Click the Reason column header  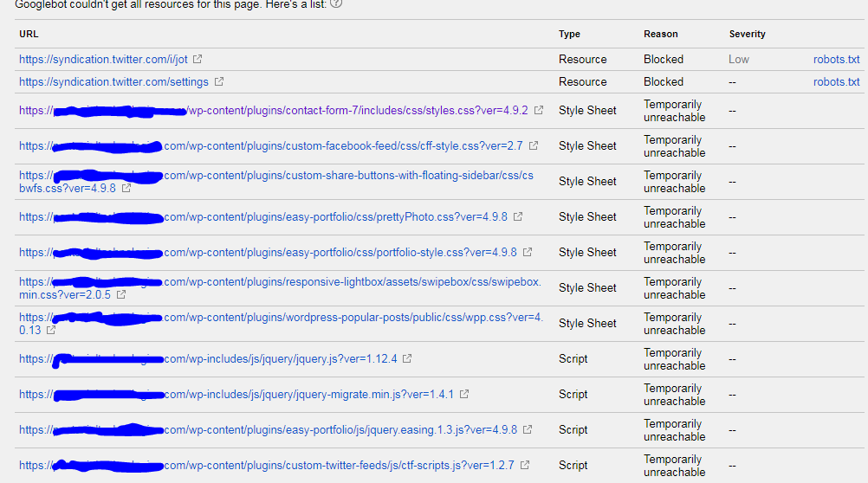click(660, 35)
